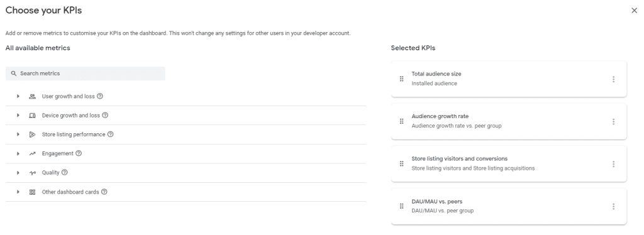The width and height of the screenshot is (644, 235).
Task: Select the Engagement label
Action: point(57,153)
